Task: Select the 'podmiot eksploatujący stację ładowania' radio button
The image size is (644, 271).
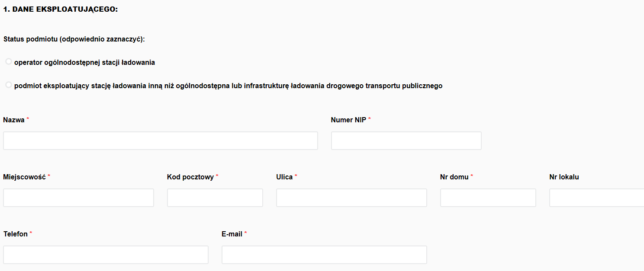Action: click(9, 85)
